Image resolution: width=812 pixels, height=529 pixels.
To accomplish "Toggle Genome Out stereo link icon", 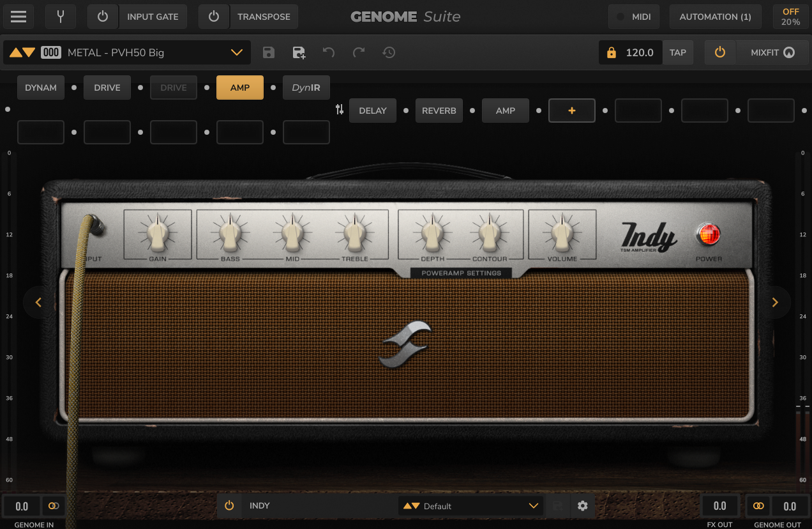I will point(758,506).
